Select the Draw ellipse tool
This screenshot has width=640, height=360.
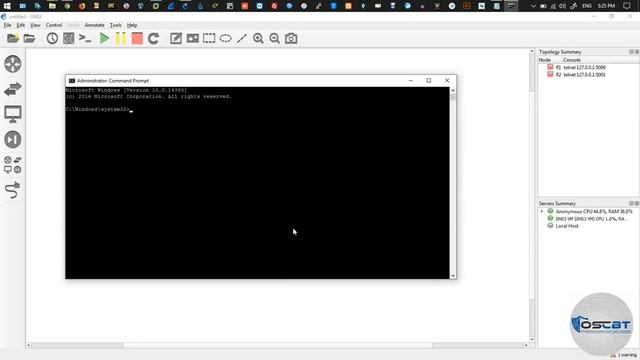point(225,38)
